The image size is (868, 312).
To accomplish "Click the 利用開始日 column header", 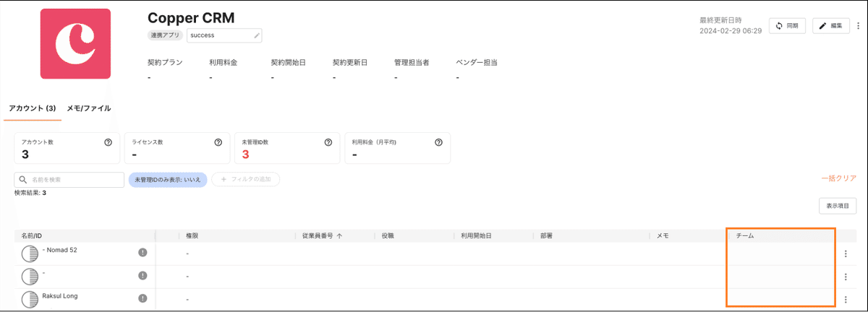I will click(x=476, y=235).
